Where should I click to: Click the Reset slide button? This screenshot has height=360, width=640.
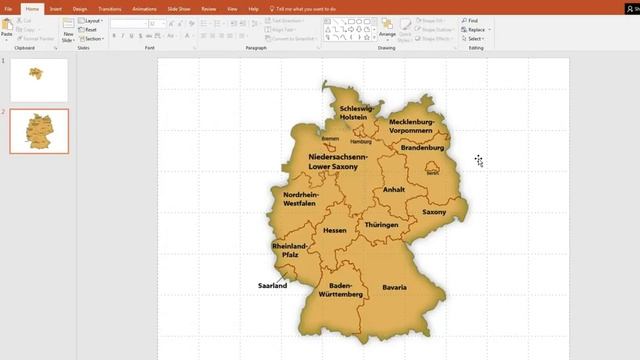[x=88, y=30]
